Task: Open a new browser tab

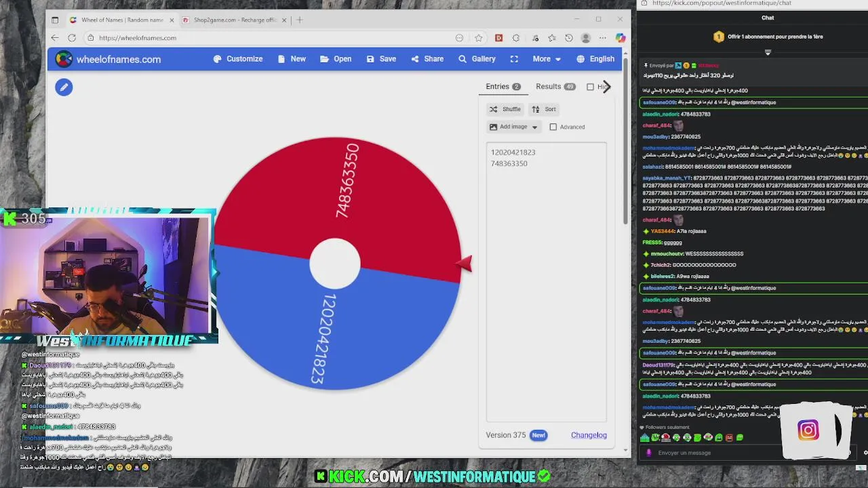Action: point(300,20)
